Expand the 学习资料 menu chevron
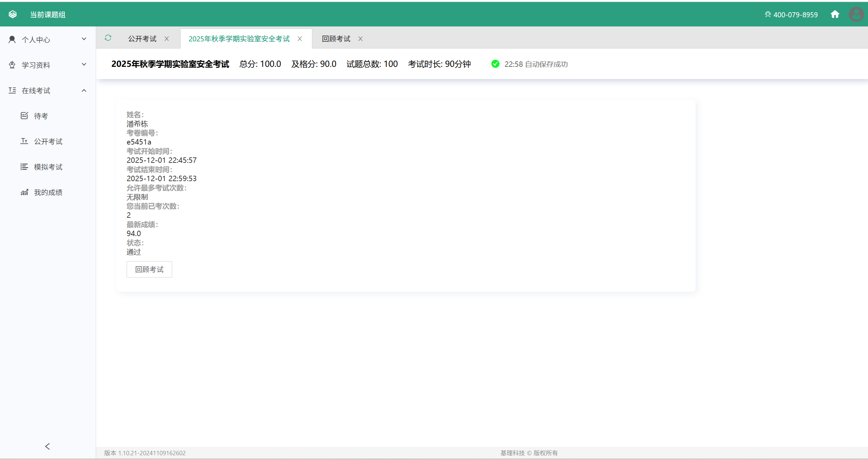This screenshot has width=868, height=460. pyautogui.click(x=84, y=64)
